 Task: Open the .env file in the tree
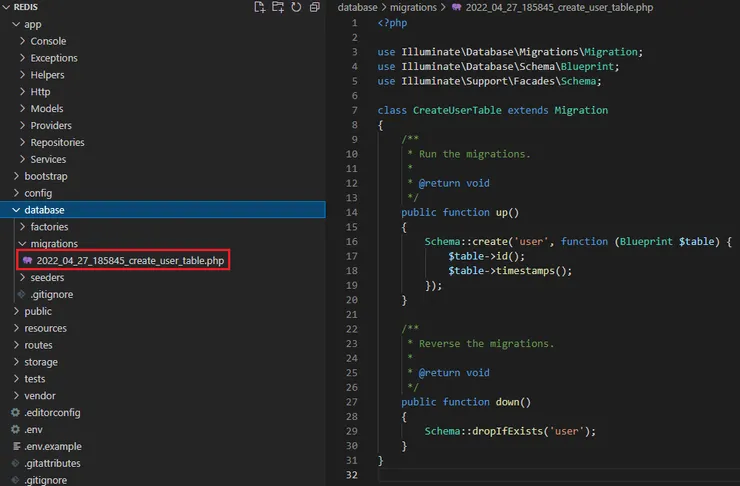point(33,429)
